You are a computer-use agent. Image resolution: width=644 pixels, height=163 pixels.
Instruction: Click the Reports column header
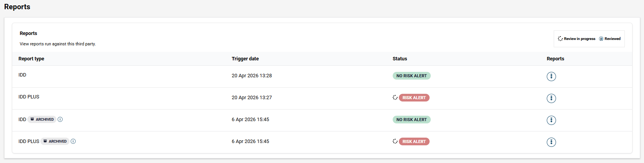[x=555, y=58]
